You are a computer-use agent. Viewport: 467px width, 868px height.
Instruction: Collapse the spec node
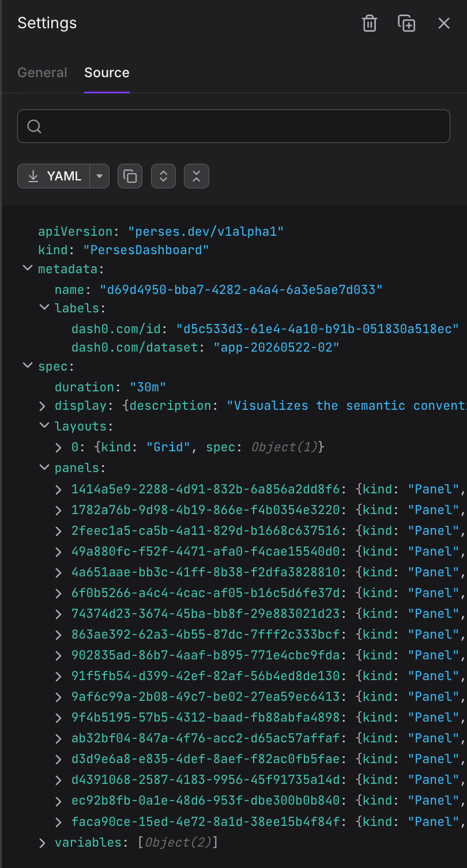[27, 365]
